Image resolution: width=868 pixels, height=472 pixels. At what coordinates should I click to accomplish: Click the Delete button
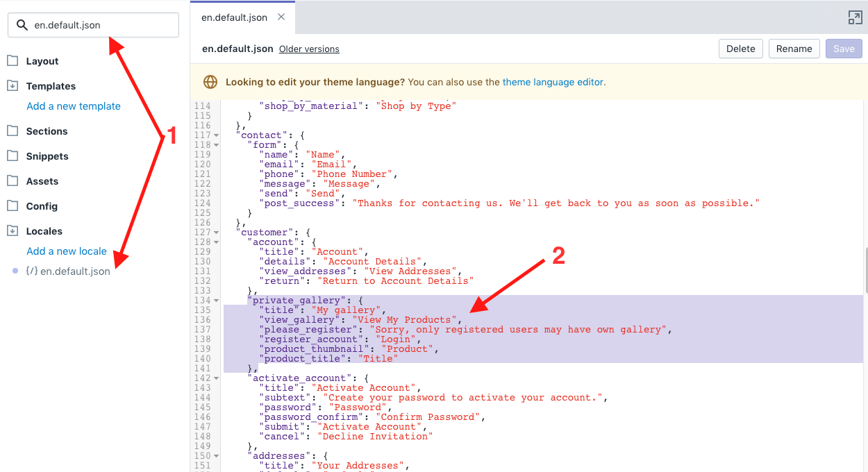pos(740,49)
